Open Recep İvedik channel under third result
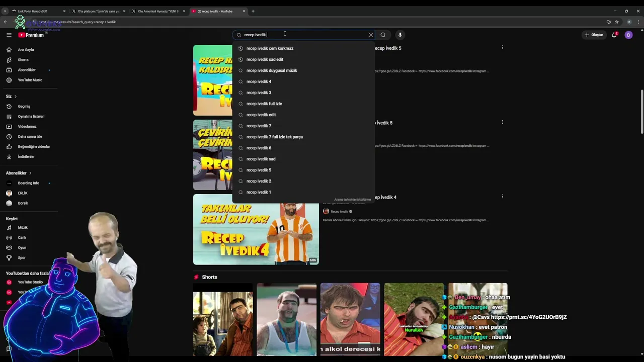The image size is (644, 362). click(339, 212)
